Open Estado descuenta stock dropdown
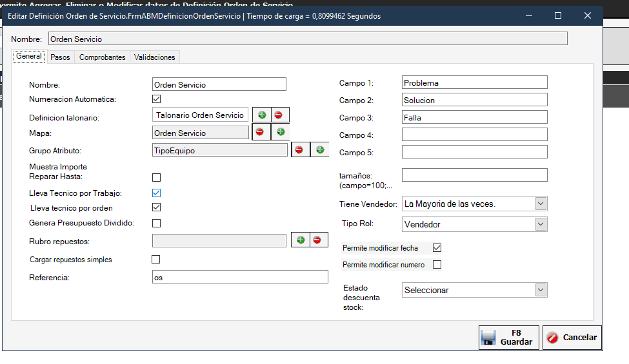629x364 pixels. point(541,290)
